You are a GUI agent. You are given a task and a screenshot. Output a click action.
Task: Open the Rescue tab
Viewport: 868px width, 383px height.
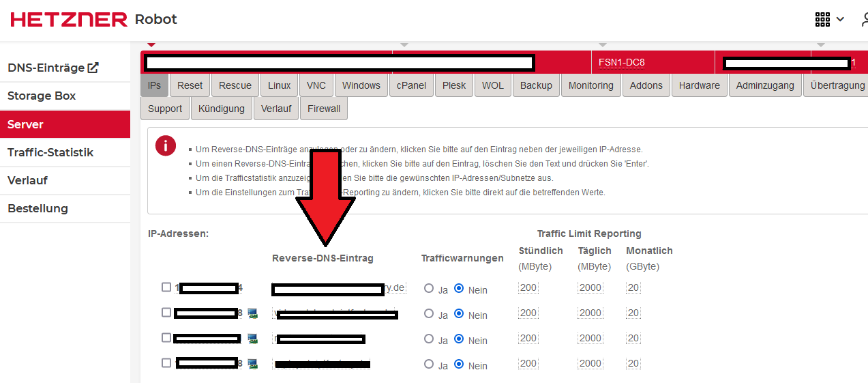pos(235,85)
